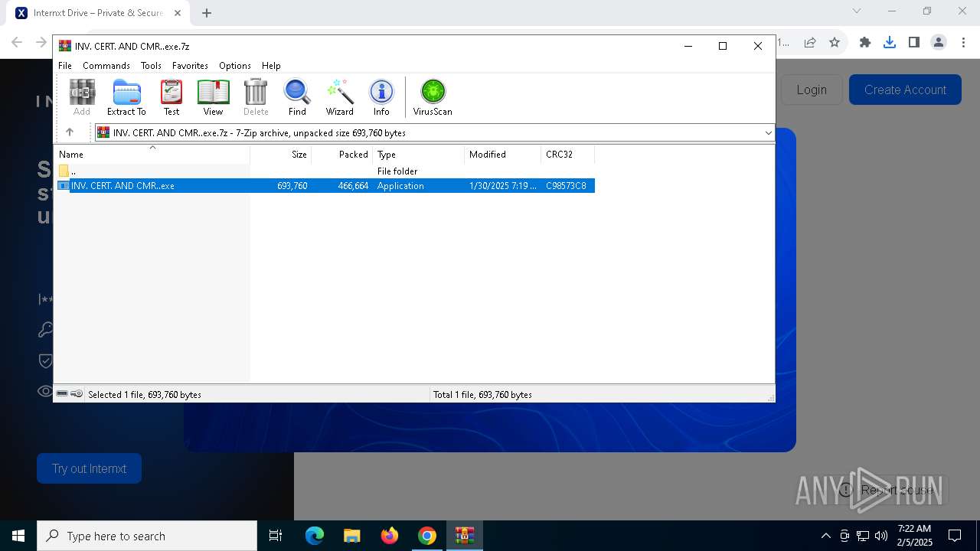
Task: Open the Chrome profile avatar
Action: point(939,43)
